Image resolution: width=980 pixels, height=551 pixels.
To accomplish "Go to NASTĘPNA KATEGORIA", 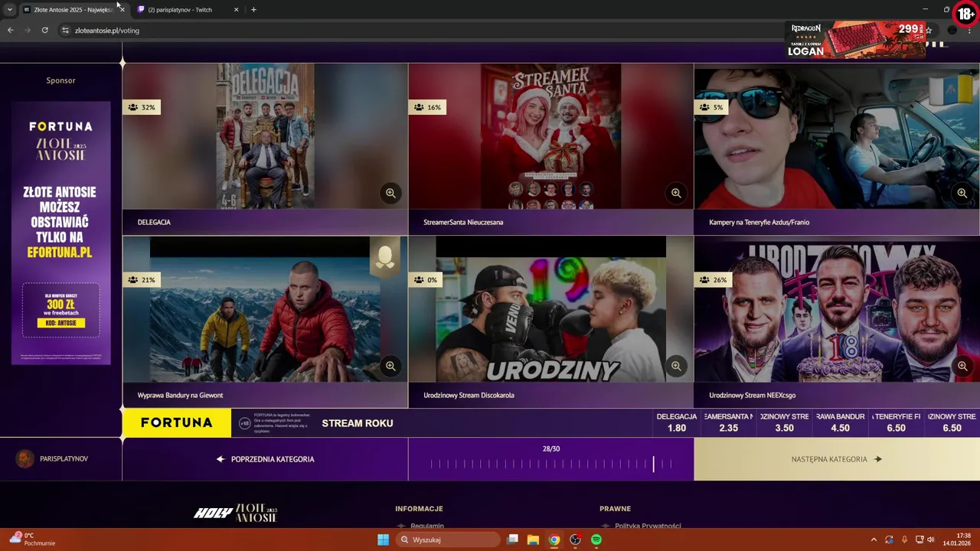I will coord(837,459).
